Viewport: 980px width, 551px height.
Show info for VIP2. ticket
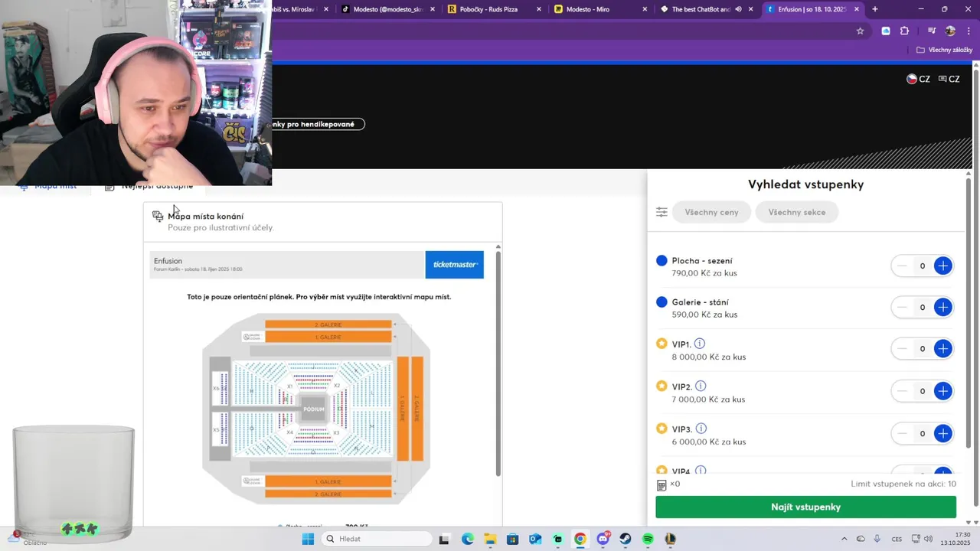click(701, 386)
